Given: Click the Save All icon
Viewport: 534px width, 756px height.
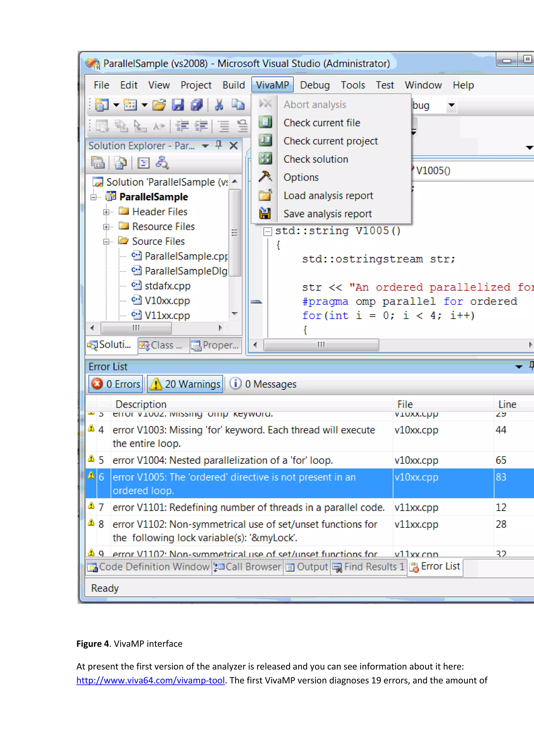Looking at the screenshot, I should tap(197, 105).
